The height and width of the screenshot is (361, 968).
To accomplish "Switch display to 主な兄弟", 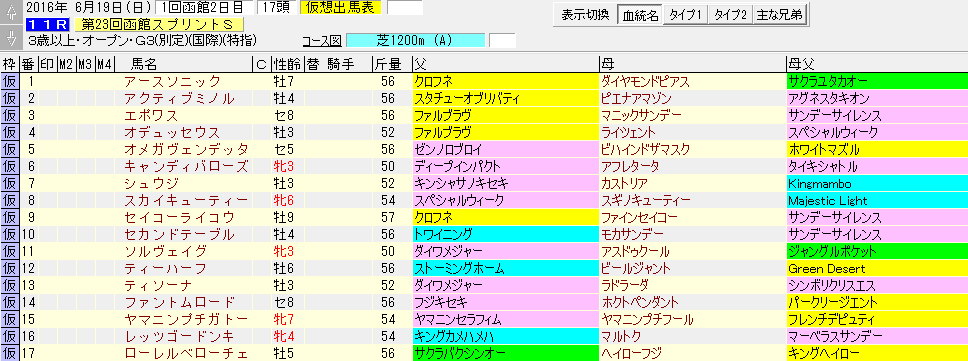I will click(x=780, y=15).
